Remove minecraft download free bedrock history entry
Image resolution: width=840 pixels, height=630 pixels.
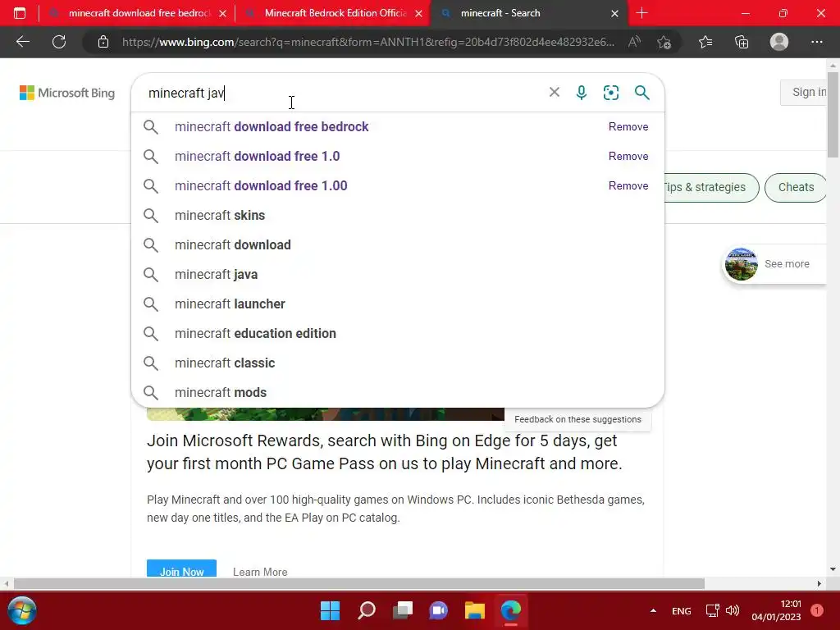628,127
